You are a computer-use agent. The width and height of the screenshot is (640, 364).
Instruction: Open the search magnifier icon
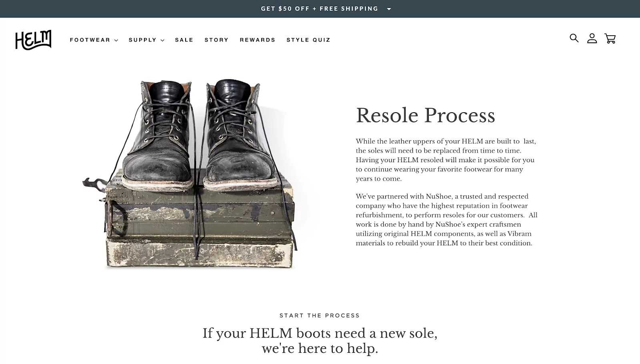pyautogui.click(x=574, y=38)
